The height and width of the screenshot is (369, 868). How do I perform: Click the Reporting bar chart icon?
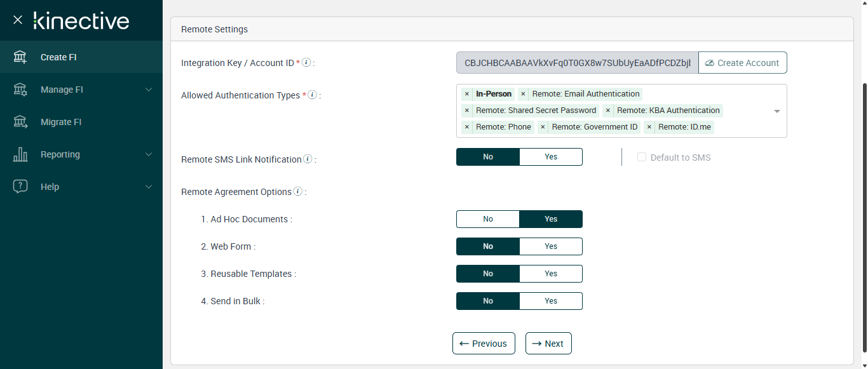point(20,154)
